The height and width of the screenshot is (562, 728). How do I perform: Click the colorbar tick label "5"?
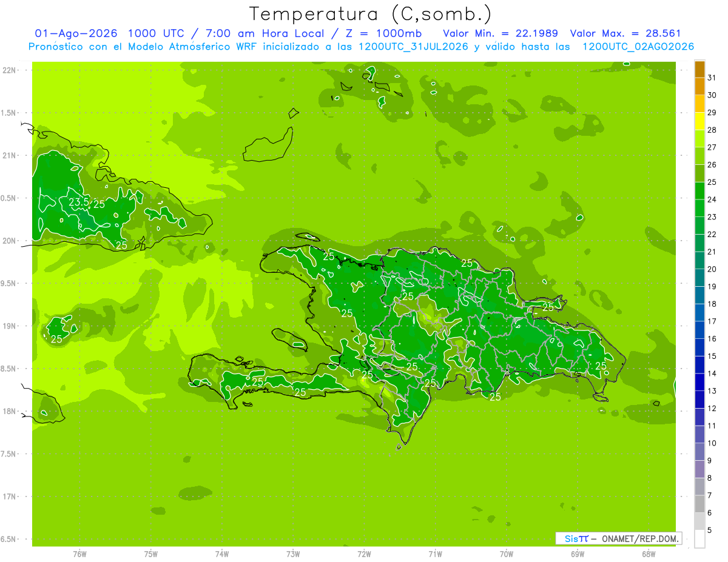(710, 530)
